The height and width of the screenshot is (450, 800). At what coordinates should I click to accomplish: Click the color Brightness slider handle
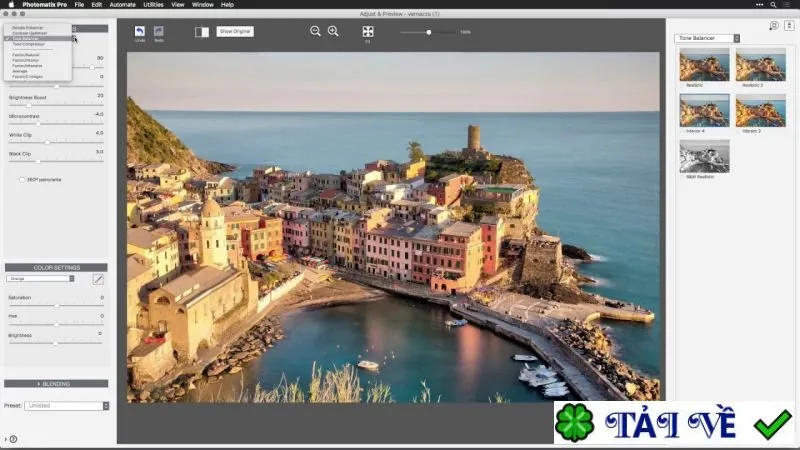[56, 343]
